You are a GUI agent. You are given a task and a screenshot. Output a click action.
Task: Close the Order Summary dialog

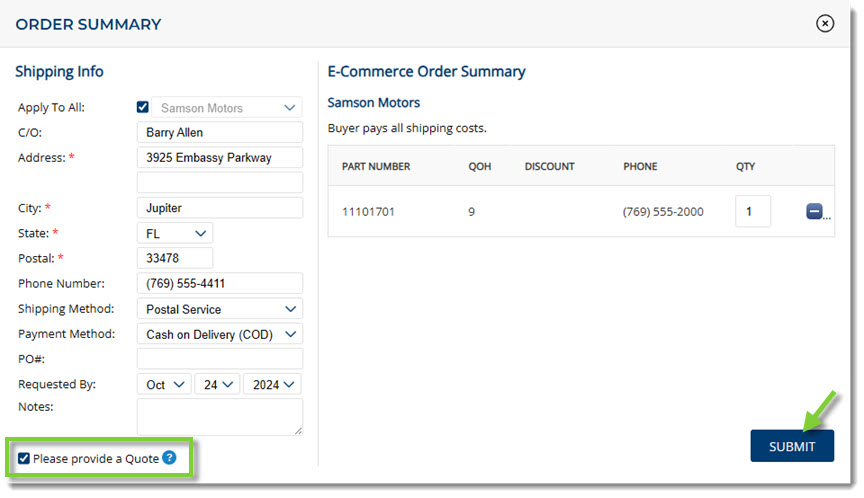(x=825, y=23)
